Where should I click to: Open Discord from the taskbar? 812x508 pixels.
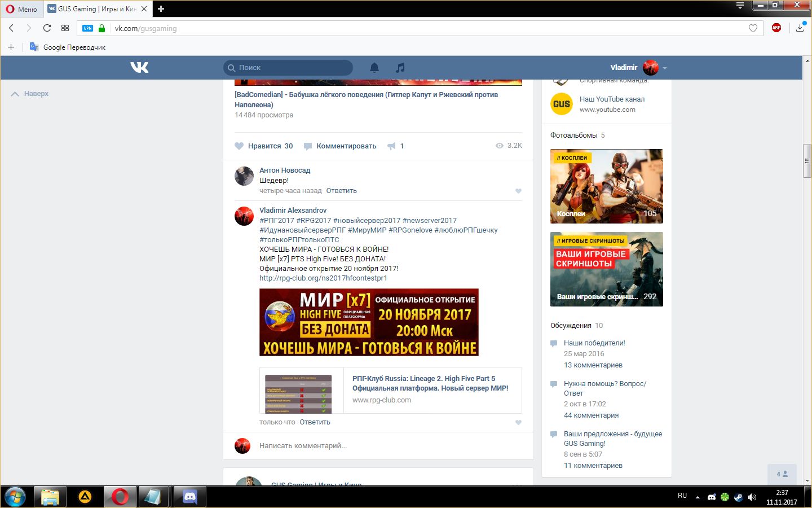[x=190, y=497]
